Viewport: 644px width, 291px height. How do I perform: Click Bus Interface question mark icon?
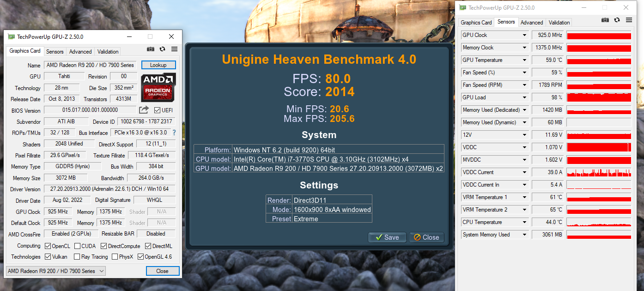tap(174, 133)
